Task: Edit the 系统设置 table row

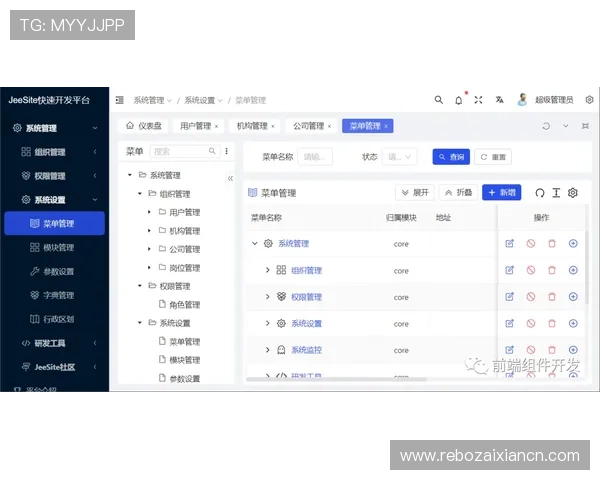Action: click(x=509, y=323)
